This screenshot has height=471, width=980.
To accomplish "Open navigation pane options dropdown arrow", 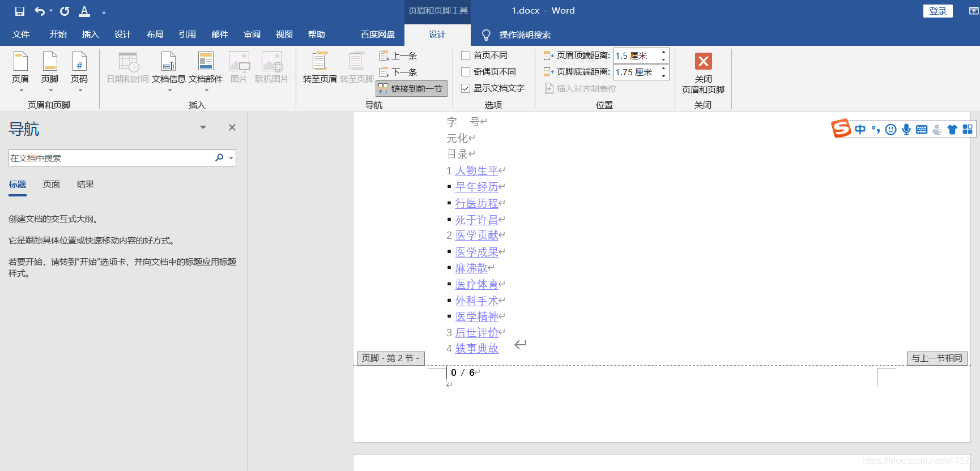I will (x=203, y=127).
